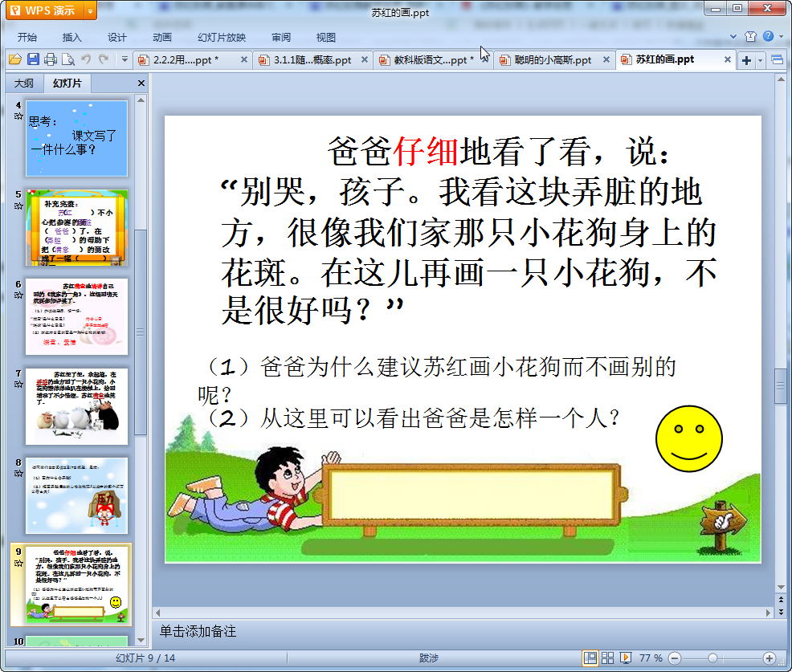Switch to Slide Sorter view icon
Image resolution: width=792 pixels, height=672 pixels.
coord(607,658)
